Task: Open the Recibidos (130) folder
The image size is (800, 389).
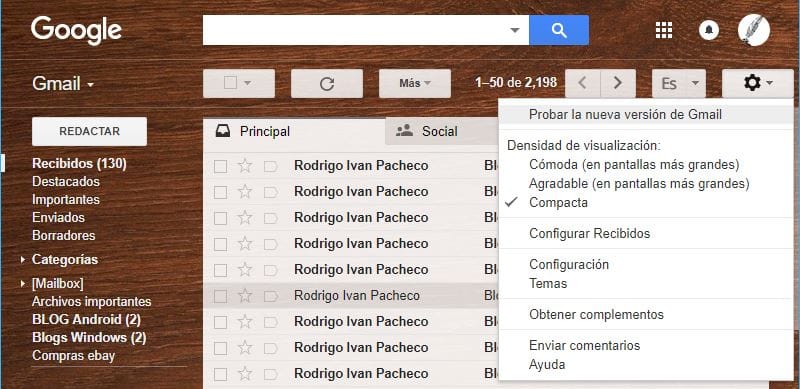Action: tap(79, 163)
